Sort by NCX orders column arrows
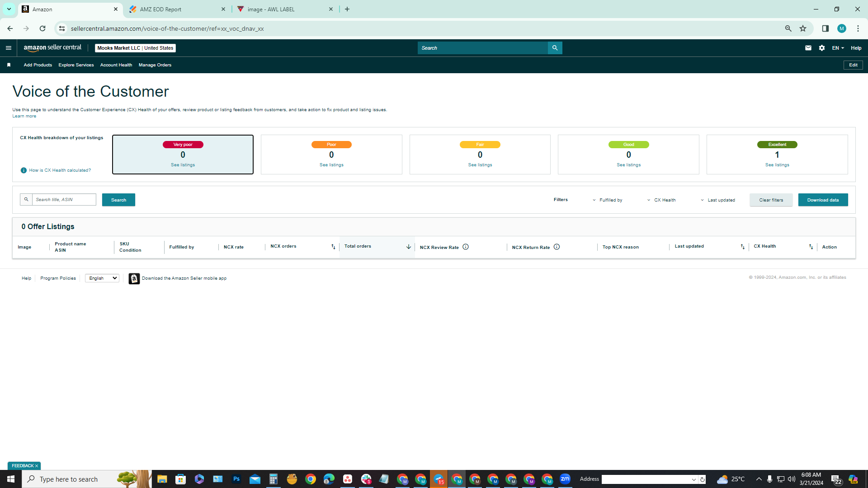The width and height of the screenshot is (868, 488). (333, 247)
